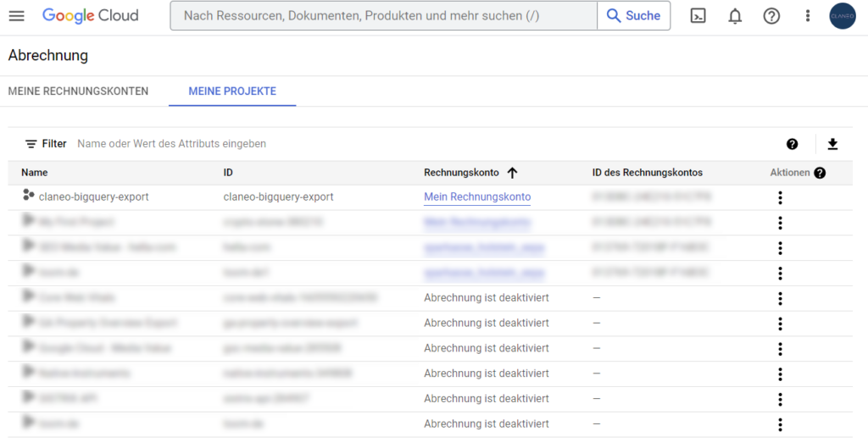Select claneo-bigquery-export in the ID column
Viewport: 868px width, 448px height.
[x=278, y=196]
